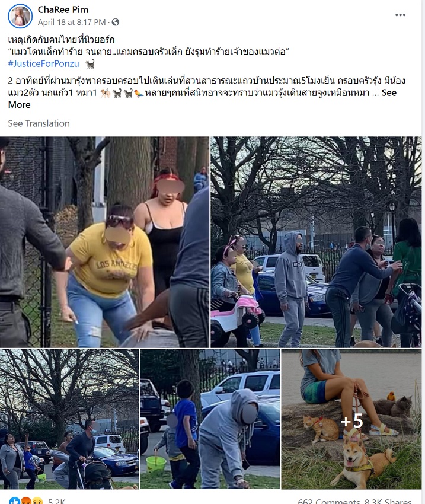The image size is (425, 504).
Task: View the 8.3K Shares list
Action: pyautogui.click(x=388, y=501)
